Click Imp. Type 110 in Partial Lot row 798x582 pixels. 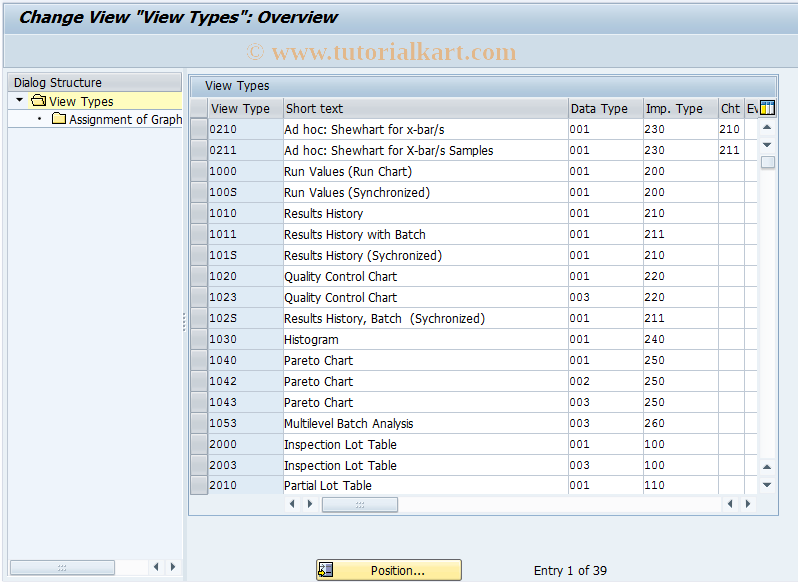pyautogui.click(x=680, y=485)
